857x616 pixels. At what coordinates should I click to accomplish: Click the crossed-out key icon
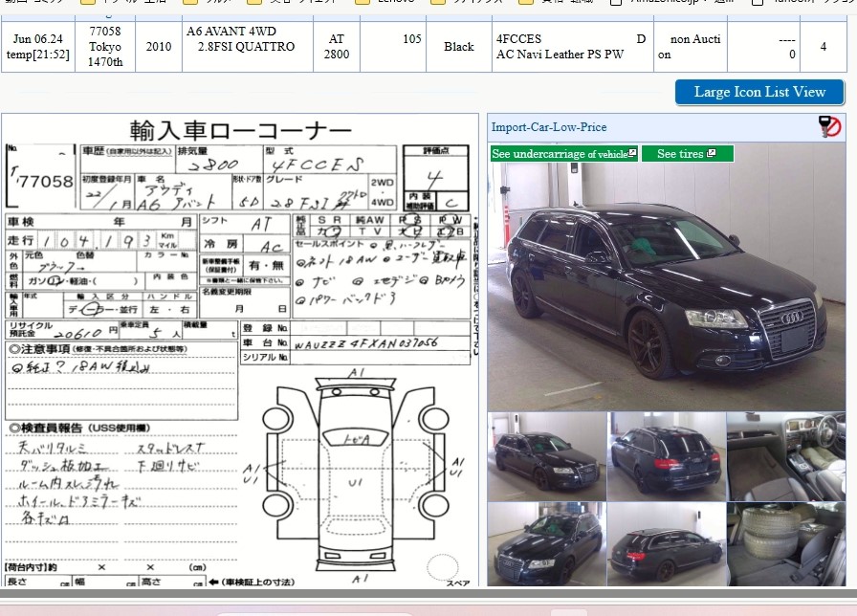[x=829, y=127]
